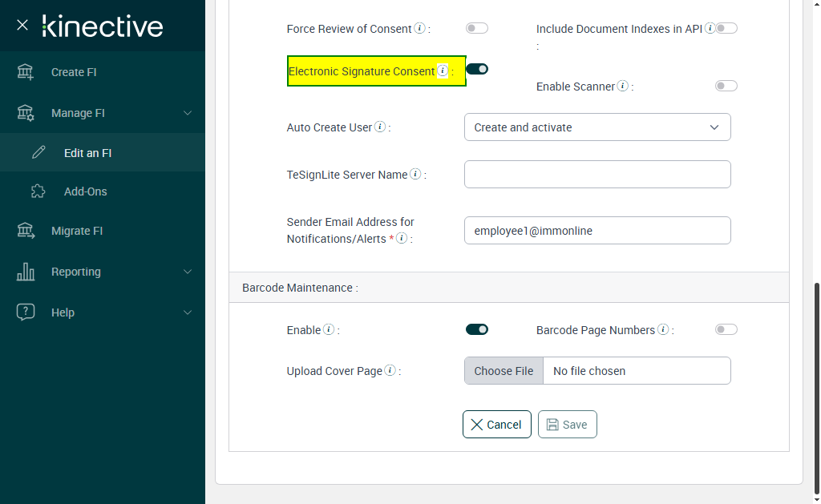Screen dimensions: 821x504
Task: Click the info icon next to Upload Cover Page
Action: [x=390, y=370]
